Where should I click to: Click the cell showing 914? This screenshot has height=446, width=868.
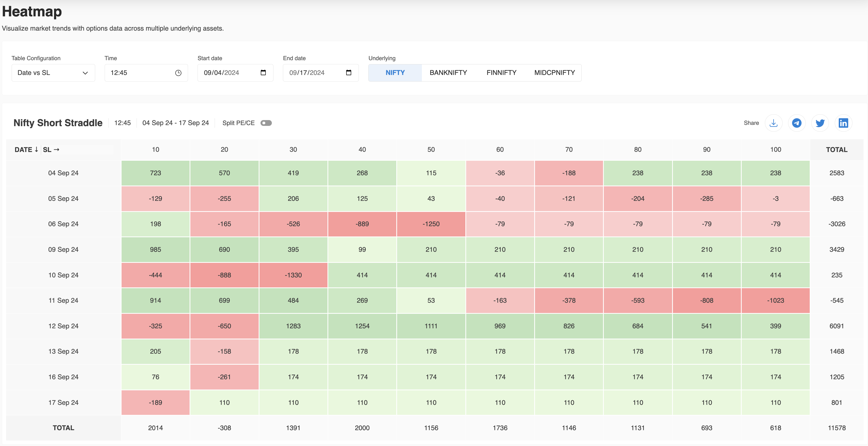coord(155,301)
